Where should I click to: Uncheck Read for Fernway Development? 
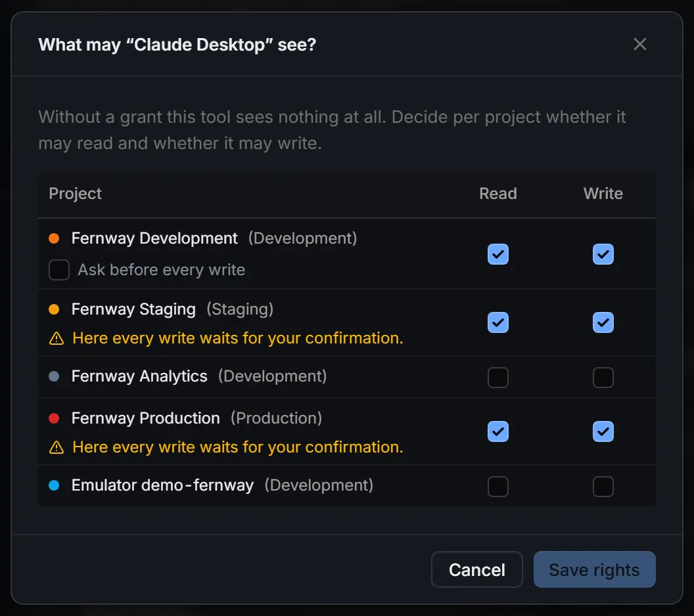(498, 254)
